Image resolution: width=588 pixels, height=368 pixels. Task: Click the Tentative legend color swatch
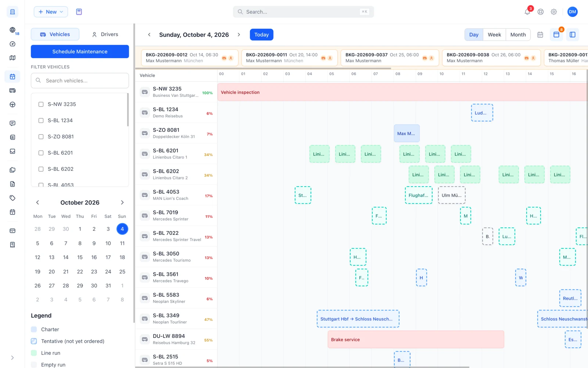pos(34,341)
